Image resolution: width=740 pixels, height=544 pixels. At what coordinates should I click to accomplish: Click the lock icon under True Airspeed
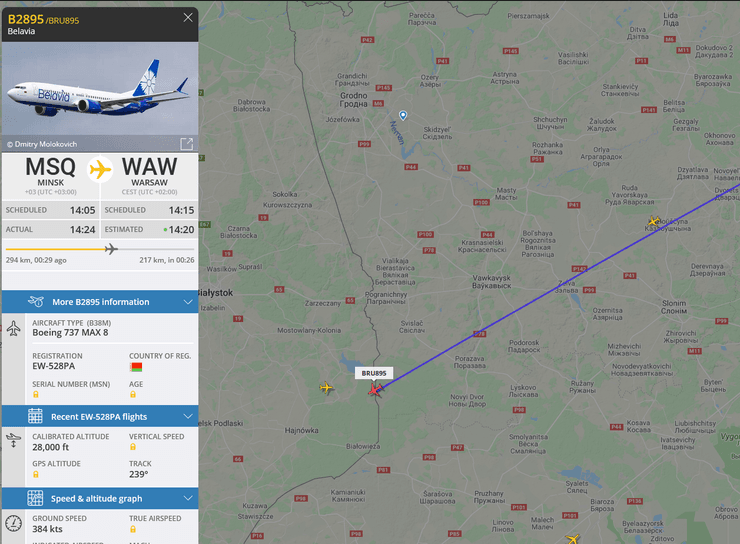tap(133, 529)
